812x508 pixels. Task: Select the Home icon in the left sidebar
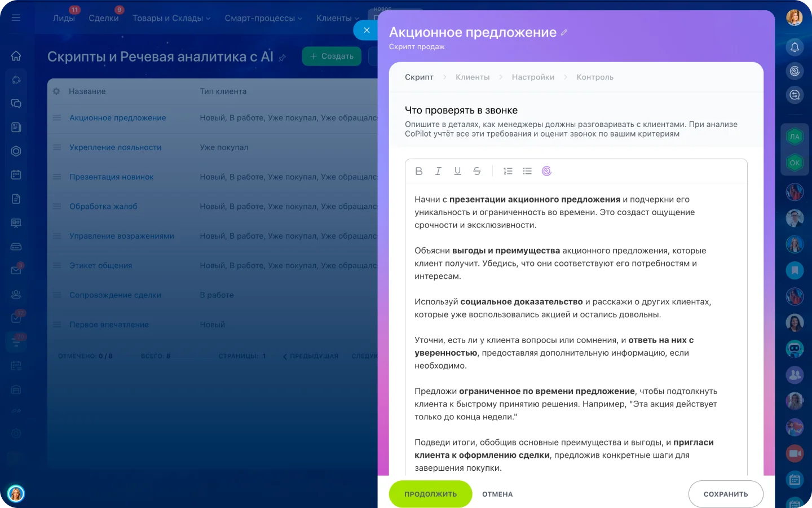click(x=16, y=56)
